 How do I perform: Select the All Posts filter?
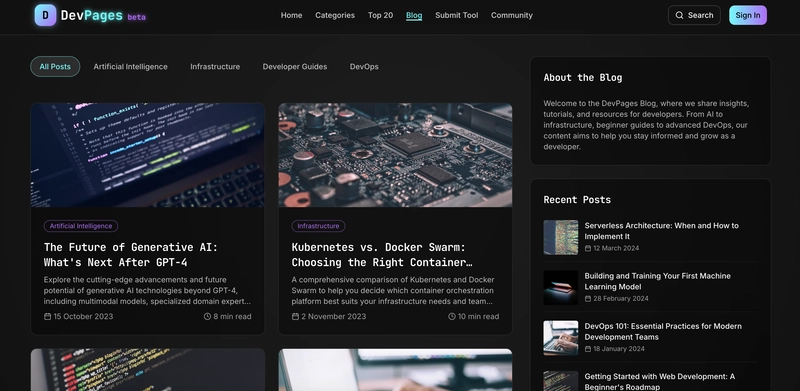coord(55,66)
